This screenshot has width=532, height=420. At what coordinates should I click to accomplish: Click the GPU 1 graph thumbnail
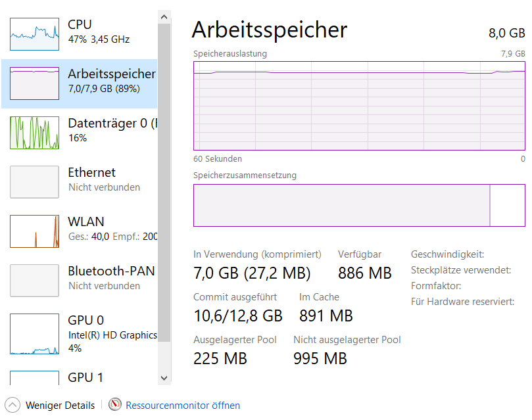(x=34, y=378)
